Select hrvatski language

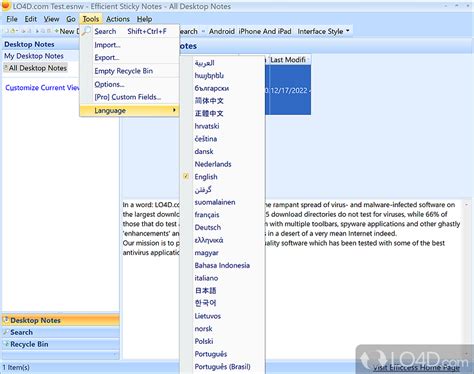tap(222, 126)
